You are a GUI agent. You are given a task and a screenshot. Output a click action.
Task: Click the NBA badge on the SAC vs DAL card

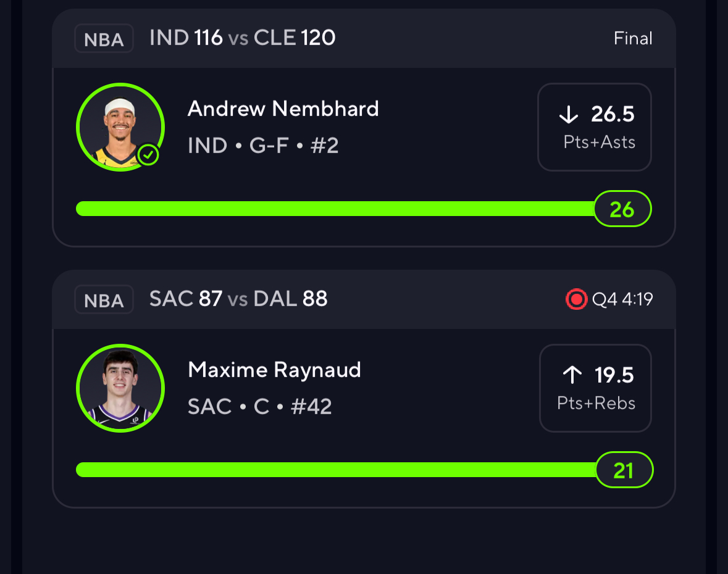click(x=104, y=300)
